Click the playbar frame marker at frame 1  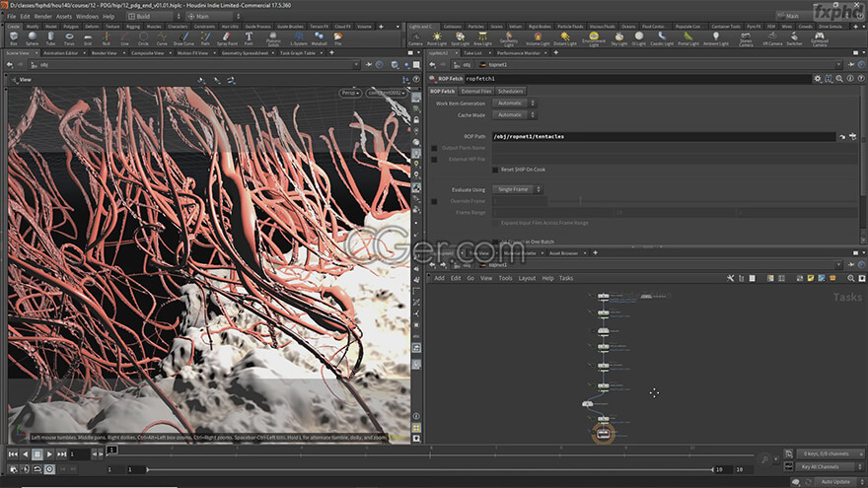click(111, 450)
